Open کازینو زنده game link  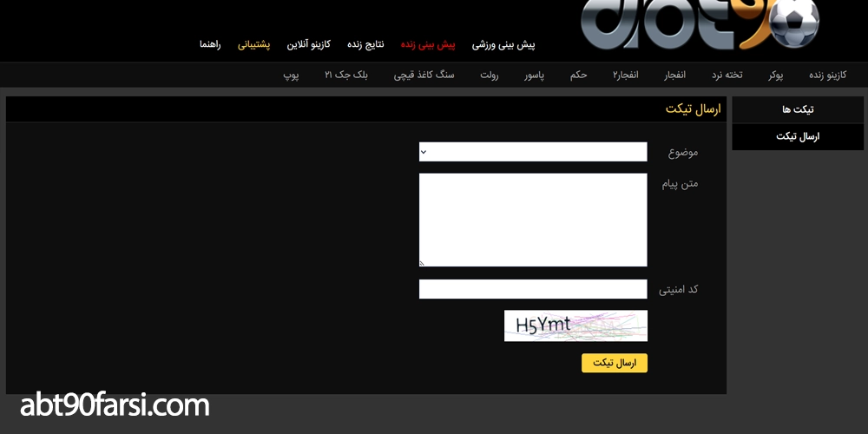[826, 76]
